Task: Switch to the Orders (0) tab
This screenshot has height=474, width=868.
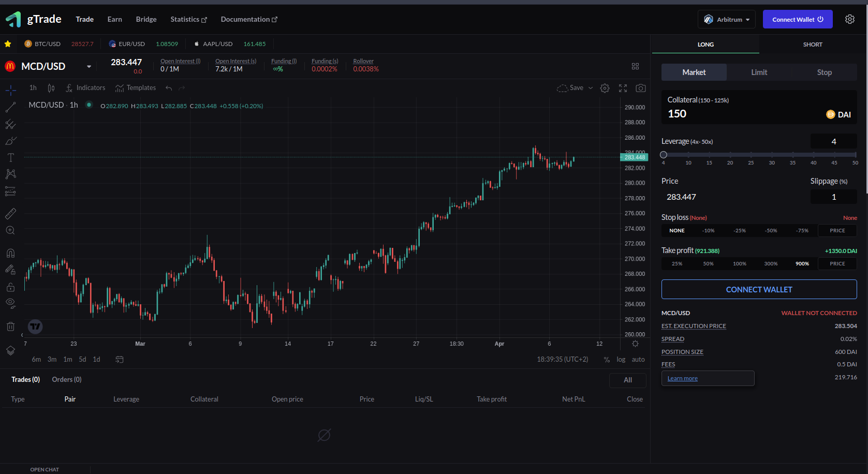Action: click(x=67, y=379)
